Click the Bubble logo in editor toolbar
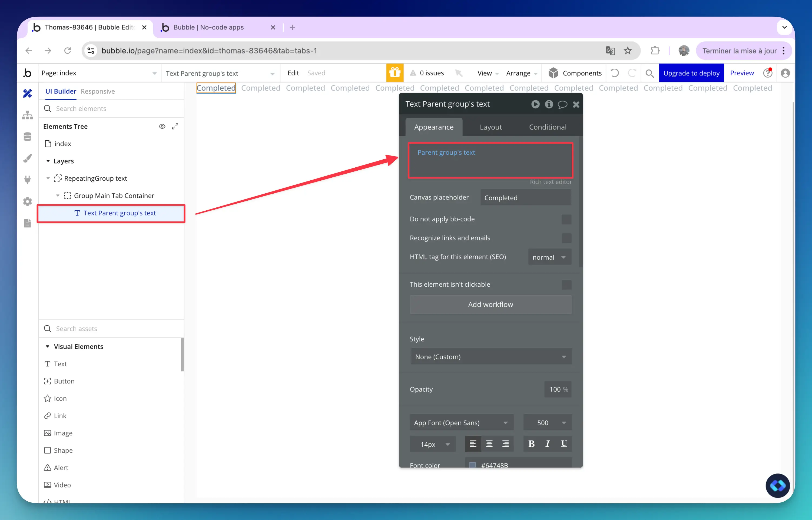Viewport: 812px width, 520px height. 27,73
